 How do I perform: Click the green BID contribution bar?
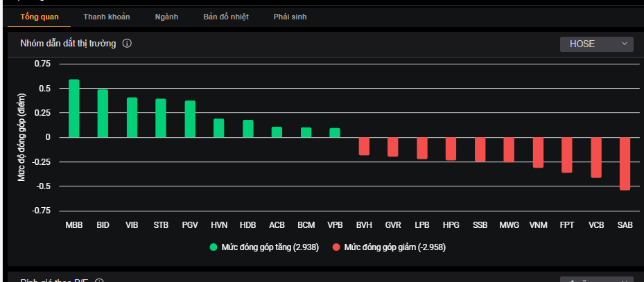[x=103, y=114]
